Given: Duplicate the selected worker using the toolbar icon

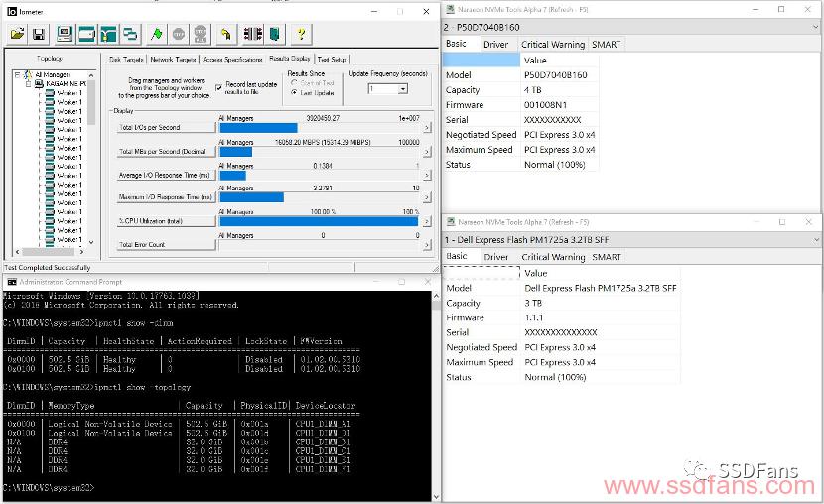Looking at the screenshot, I should pyautogui.click(x=130, y=34).
